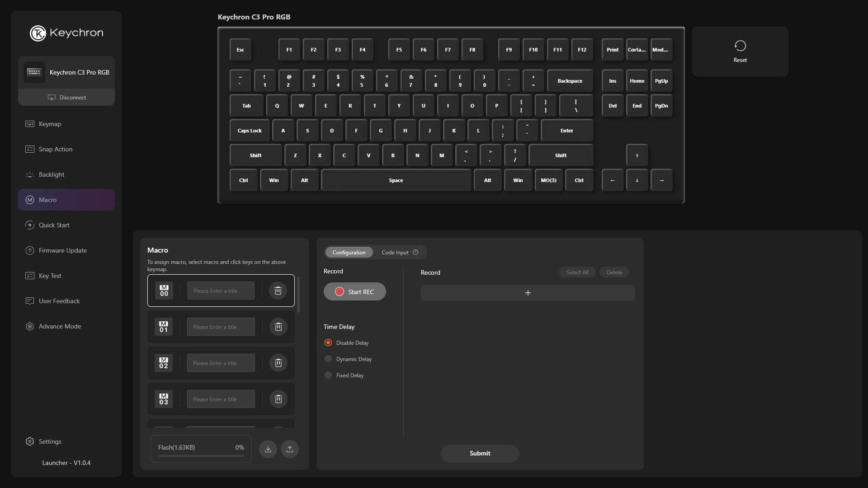Click the upload macros icon
Image resolution: width=868 pixels, height=488 pixels.
coord(290,449)
